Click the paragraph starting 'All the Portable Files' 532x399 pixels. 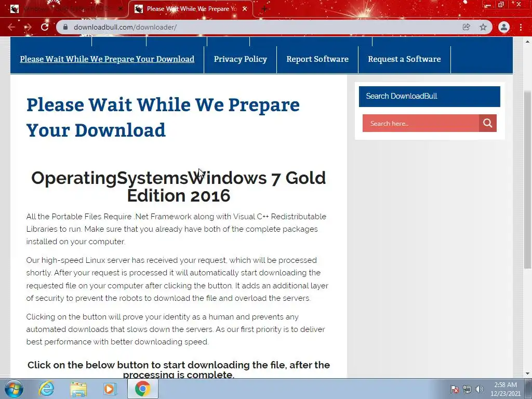[177, 229]
